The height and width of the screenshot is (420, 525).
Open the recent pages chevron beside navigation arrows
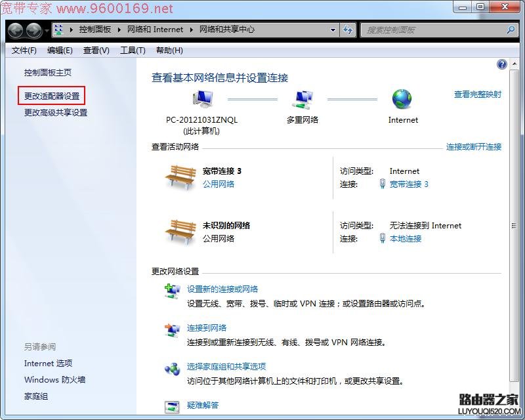coord(46,30)
